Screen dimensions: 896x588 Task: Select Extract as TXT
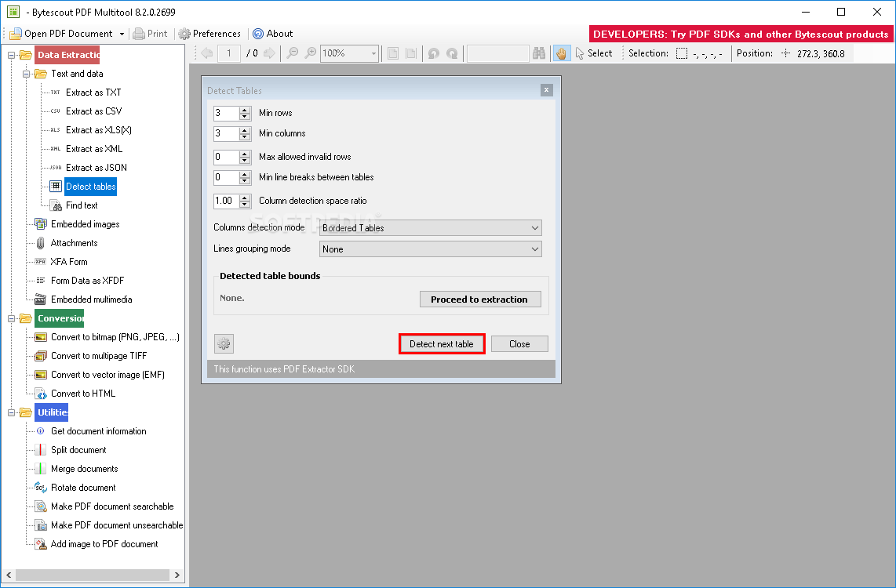click(x=93, y=93)
